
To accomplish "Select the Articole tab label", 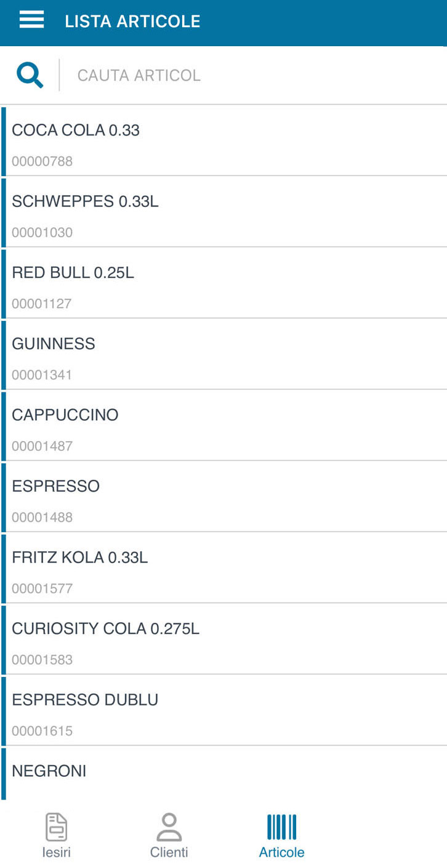I will click(x=281, y=853).
